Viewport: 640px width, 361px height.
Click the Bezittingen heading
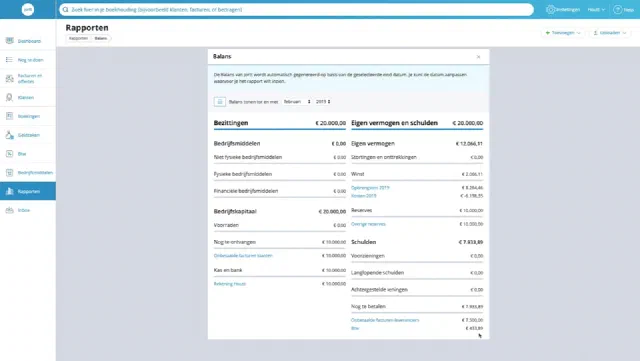click(x=231, y=123)
